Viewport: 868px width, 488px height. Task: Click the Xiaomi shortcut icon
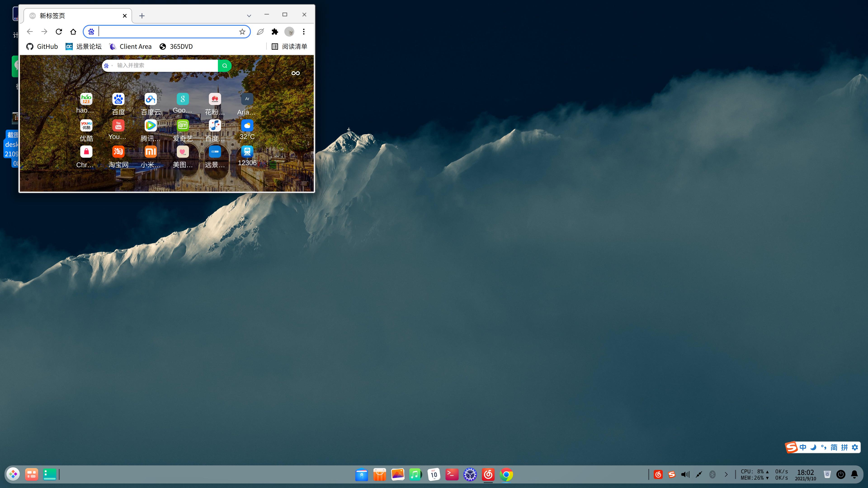point(151,152)
